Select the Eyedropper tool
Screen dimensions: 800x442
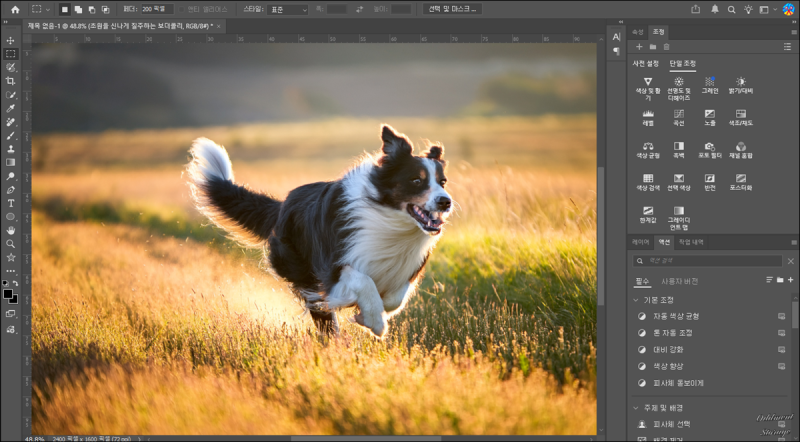[x=10, y=108]
